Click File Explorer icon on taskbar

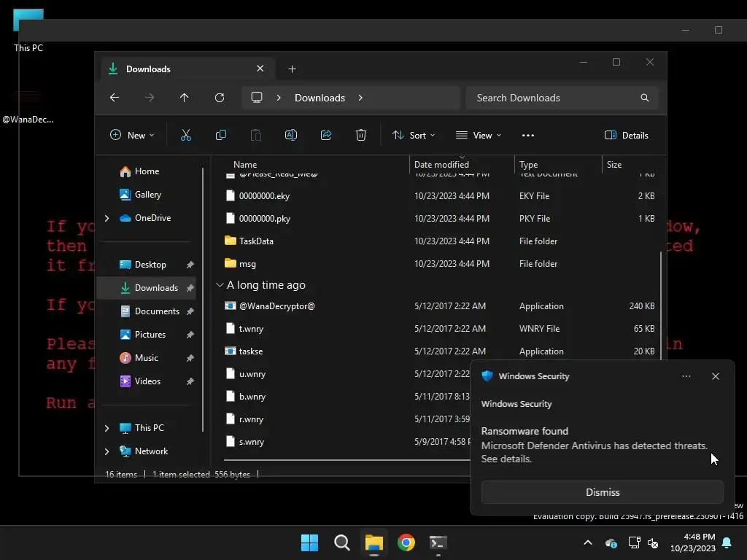(374, 542)
